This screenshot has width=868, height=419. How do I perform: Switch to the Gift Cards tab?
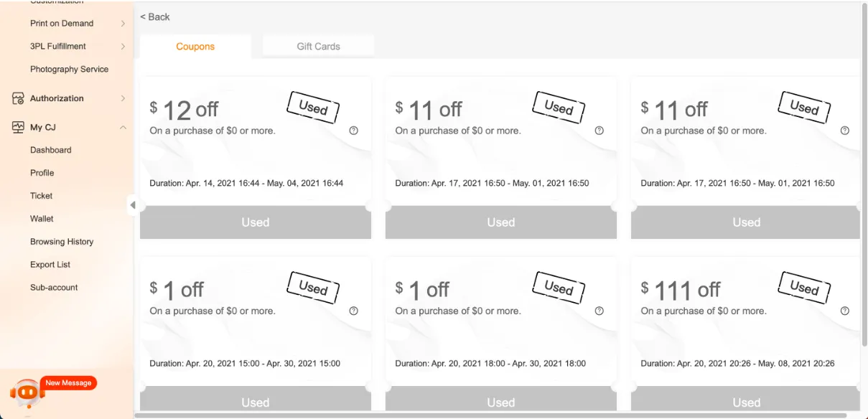point(318,47)
